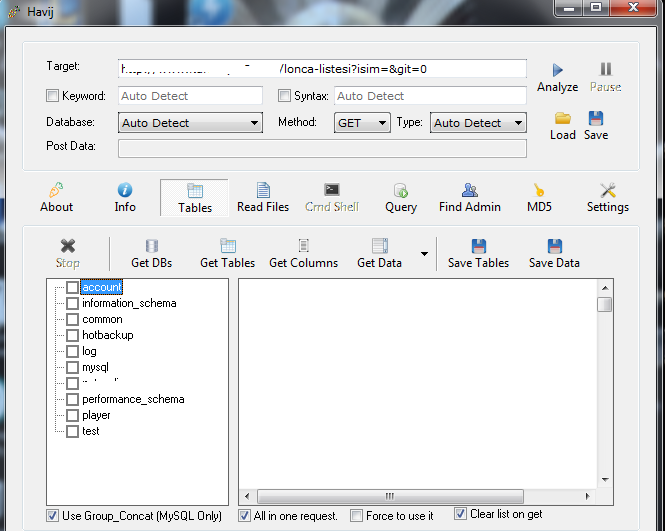Toggle Use Group_Concat (MySQL Only) checkbox

(x=52, y=516)
